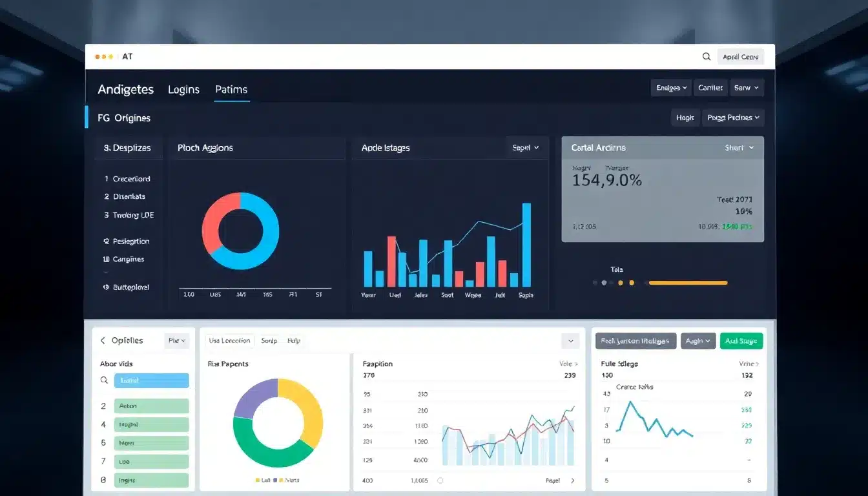Switch to the Patims tab

coord(231,90)
